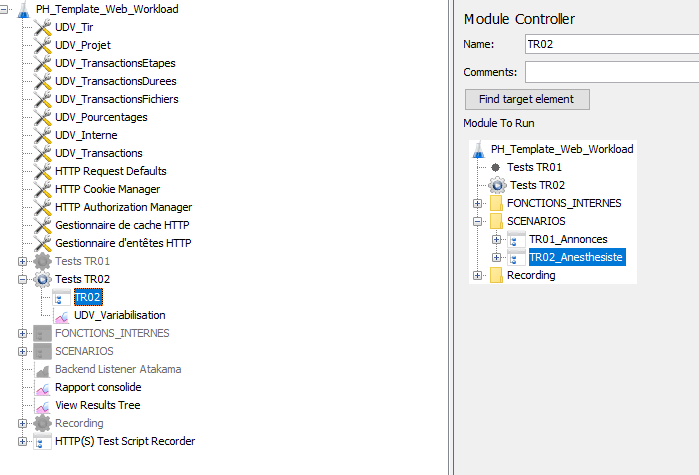Click the Find target element button
The image size is (699, 475).
527,99
